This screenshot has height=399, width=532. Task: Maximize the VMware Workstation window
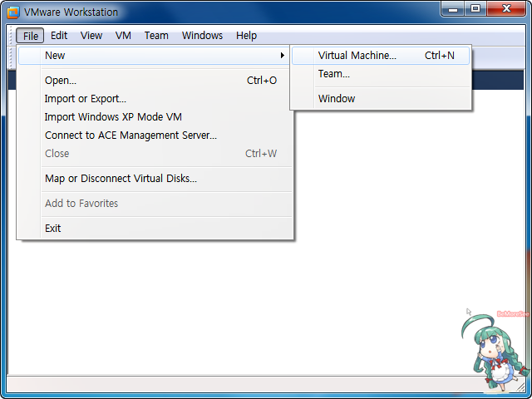click(475, 9)
